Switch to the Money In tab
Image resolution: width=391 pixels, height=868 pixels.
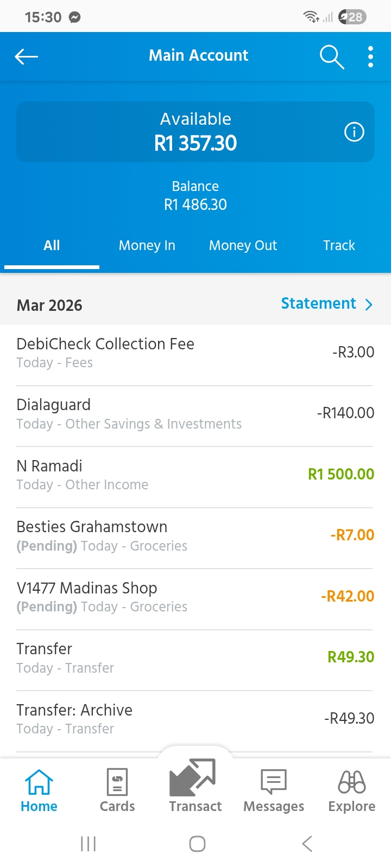click(147, 246)
